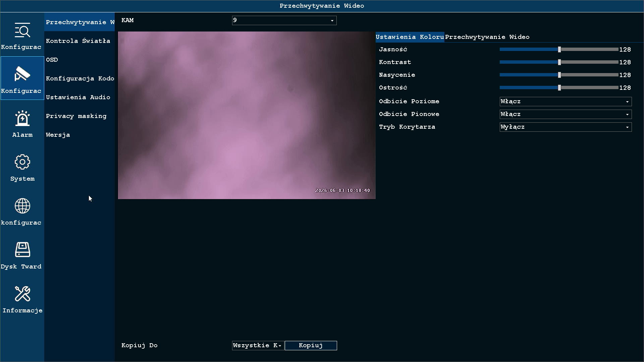This screenshot has height=362, width=644.
Task: Expand the Odbicie Poziome dropdown
Action: tap(566, 102)
